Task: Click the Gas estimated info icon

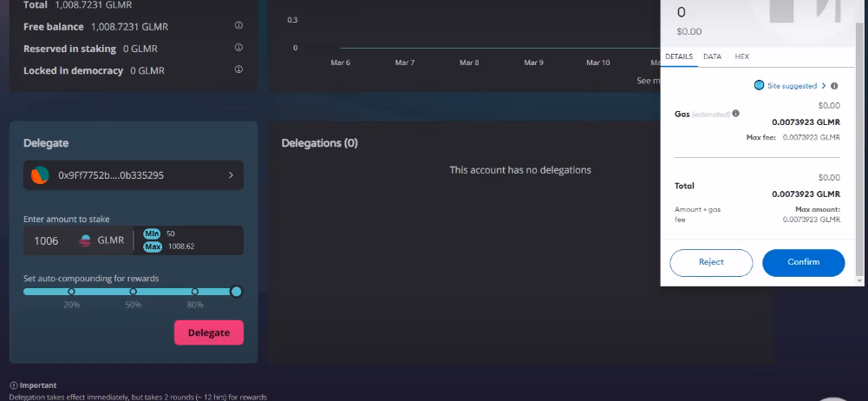Action: click(735, 114)
